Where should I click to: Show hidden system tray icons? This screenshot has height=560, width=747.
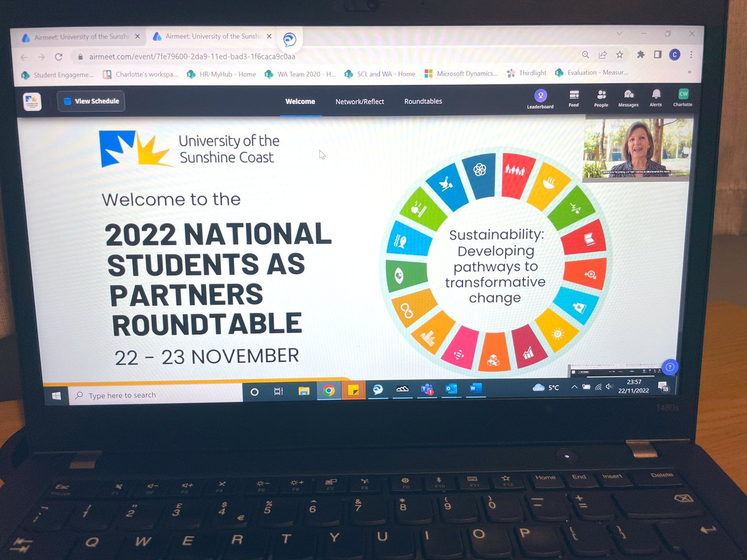pos(574,387)
